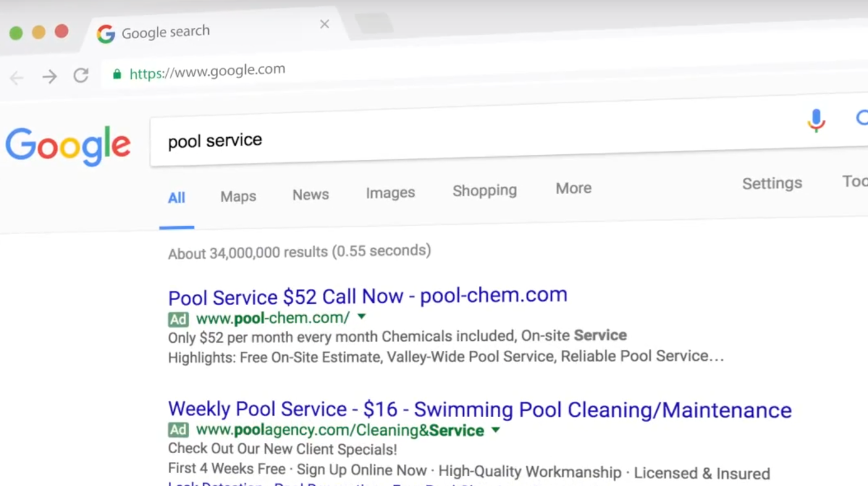Click the Google logo
The image size is (868, 486).
68,146
